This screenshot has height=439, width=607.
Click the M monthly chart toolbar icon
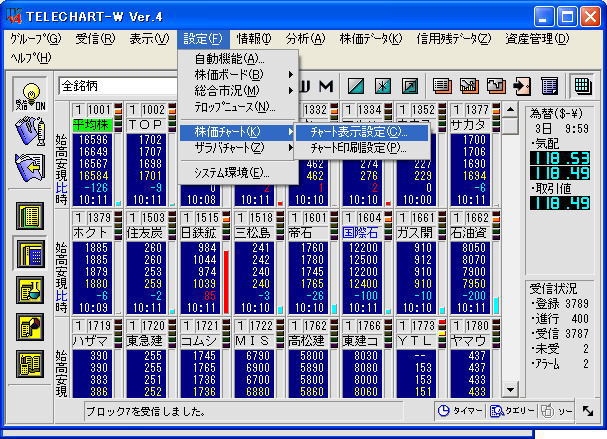pyautogui.click(x=326, y=86)
